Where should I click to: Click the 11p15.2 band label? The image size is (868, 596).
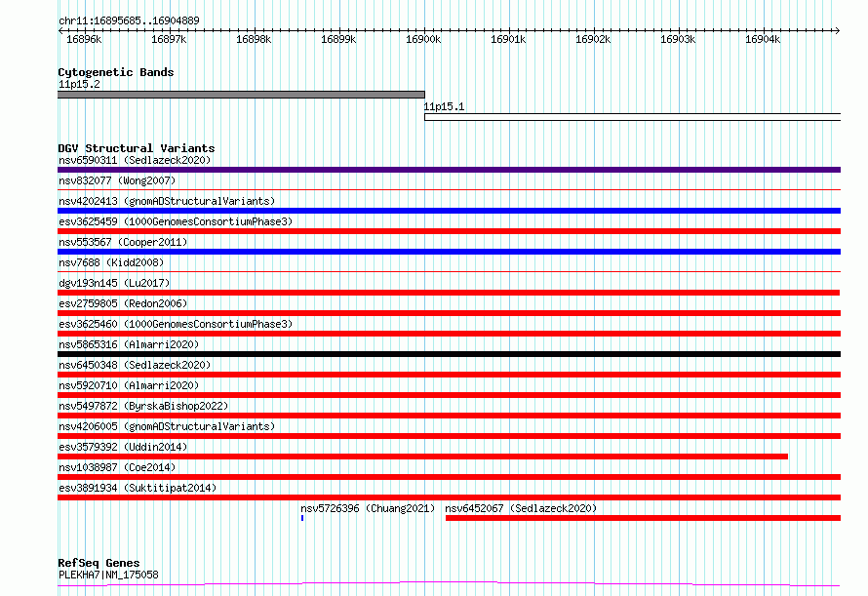(x=79, y=84)
